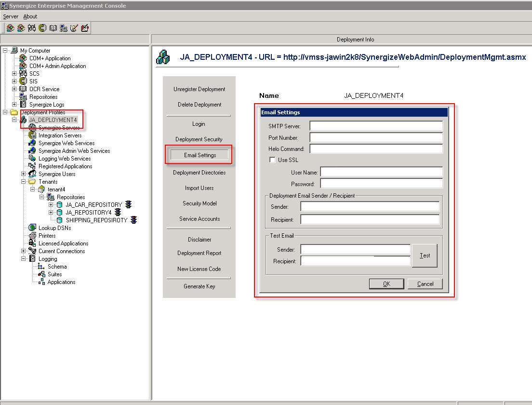Click the JA_DEPLOYMENT4 node icon in tree
This screenshot has width=532, height=405.
coord(24,120)
